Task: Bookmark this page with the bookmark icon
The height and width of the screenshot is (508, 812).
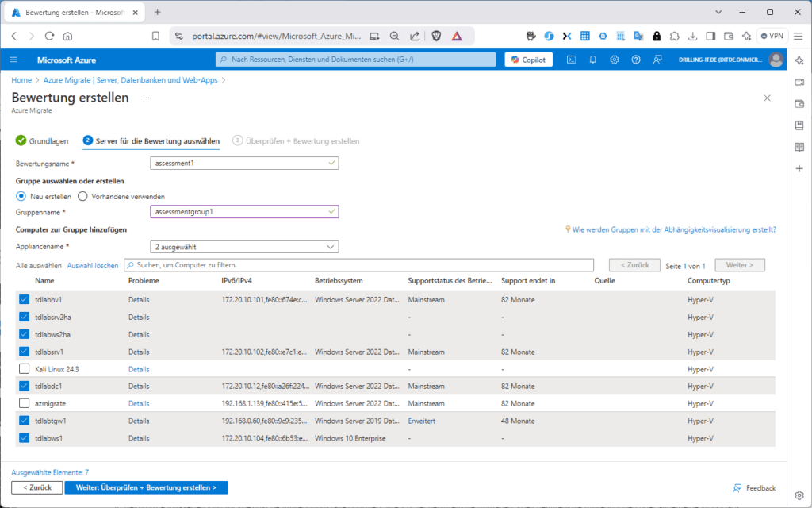Action: [155, 36]
